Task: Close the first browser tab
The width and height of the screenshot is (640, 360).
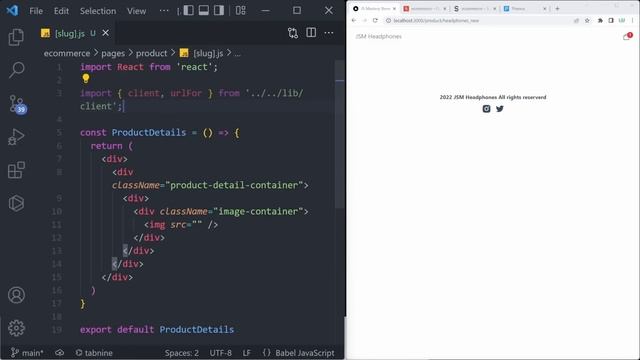Action: [x=394, y=9]
